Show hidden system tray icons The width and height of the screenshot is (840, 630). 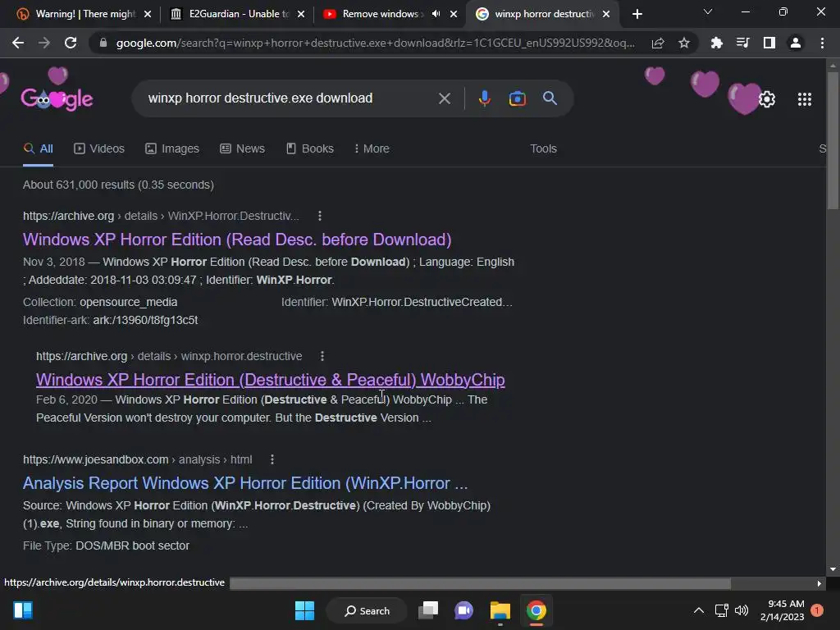[x=699, y=610]
